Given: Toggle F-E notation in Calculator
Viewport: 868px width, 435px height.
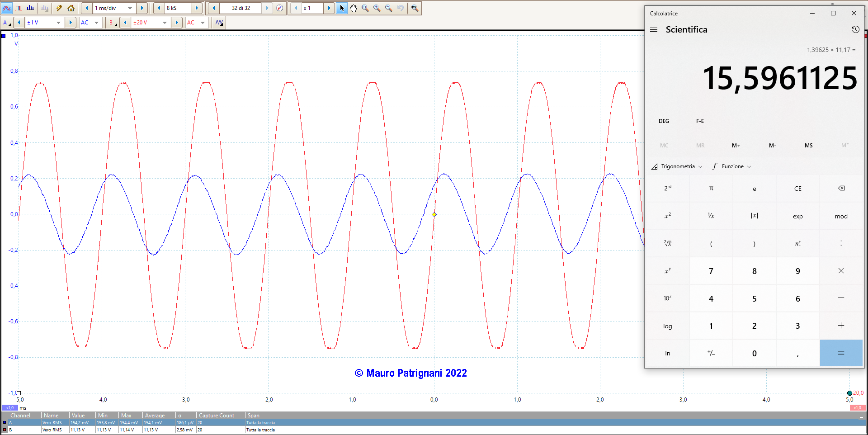Looking at the screenshot, I should (x=700, y=121).
